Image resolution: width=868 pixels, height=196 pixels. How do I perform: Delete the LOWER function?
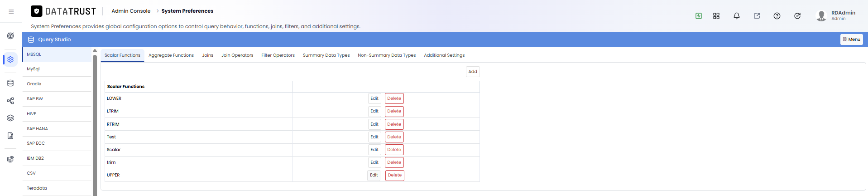point(394,98)
